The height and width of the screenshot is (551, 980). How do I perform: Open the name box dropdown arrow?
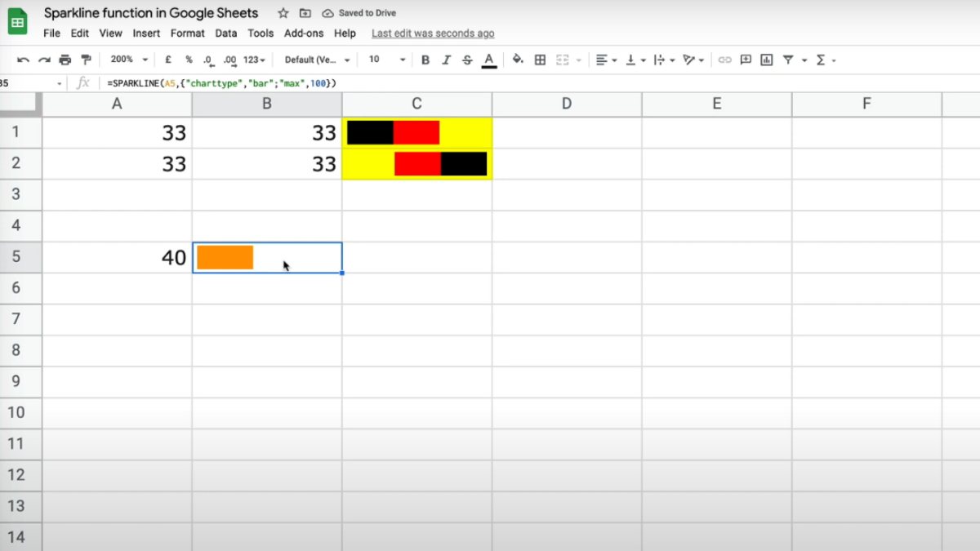click(60, 83)
